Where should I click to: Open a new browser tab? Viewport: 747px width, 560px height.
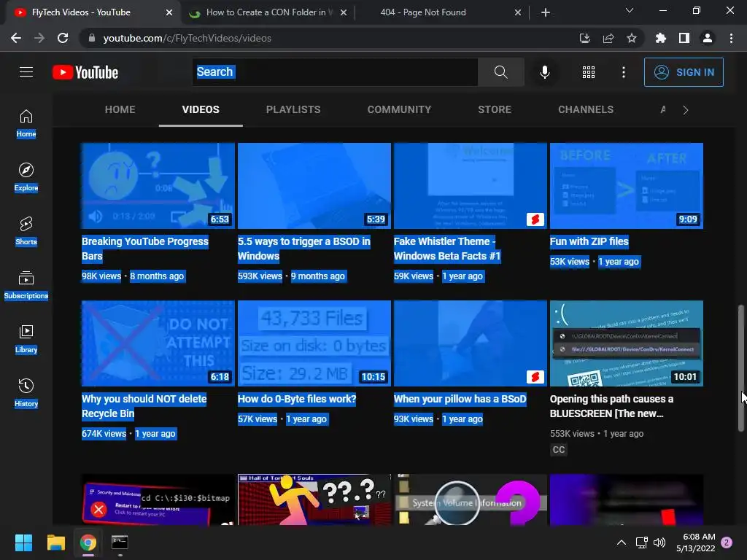coord(546,12)
